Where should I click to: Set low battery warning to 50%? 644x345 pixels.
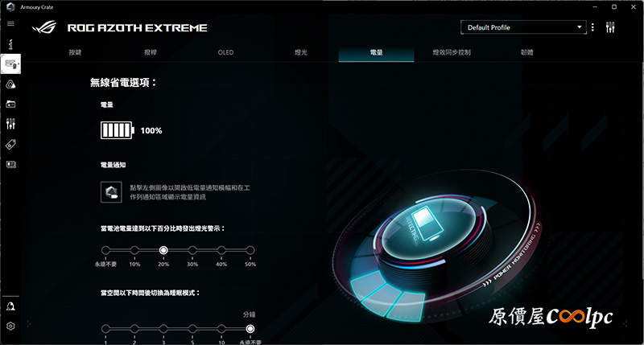250,250
